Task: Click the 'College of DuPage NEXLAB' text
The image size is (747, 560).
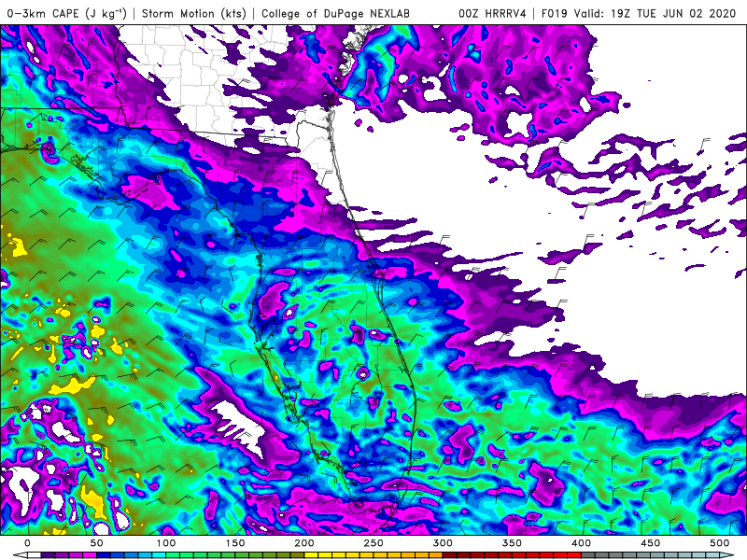Action: click(335, 13)
